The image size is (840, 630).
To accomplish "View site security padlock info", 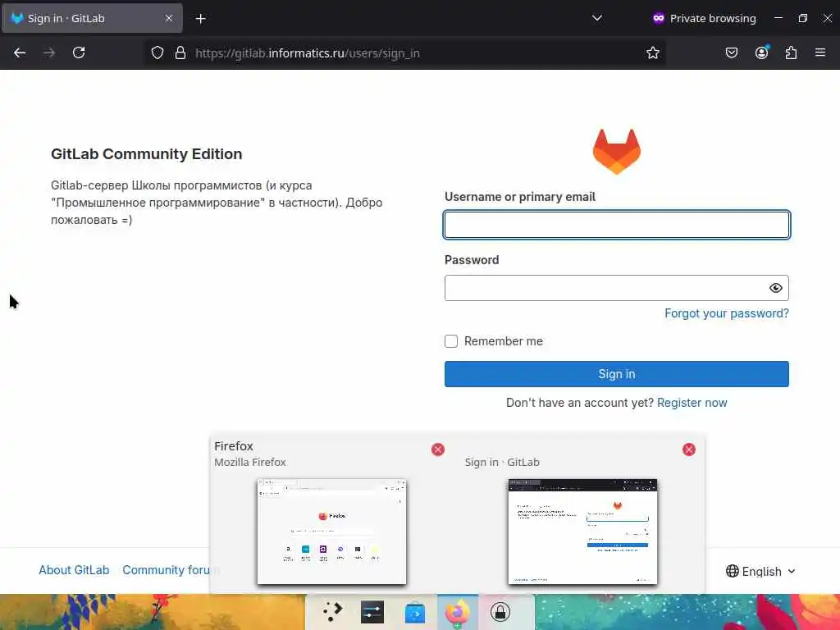I will [x=180, y=52].
